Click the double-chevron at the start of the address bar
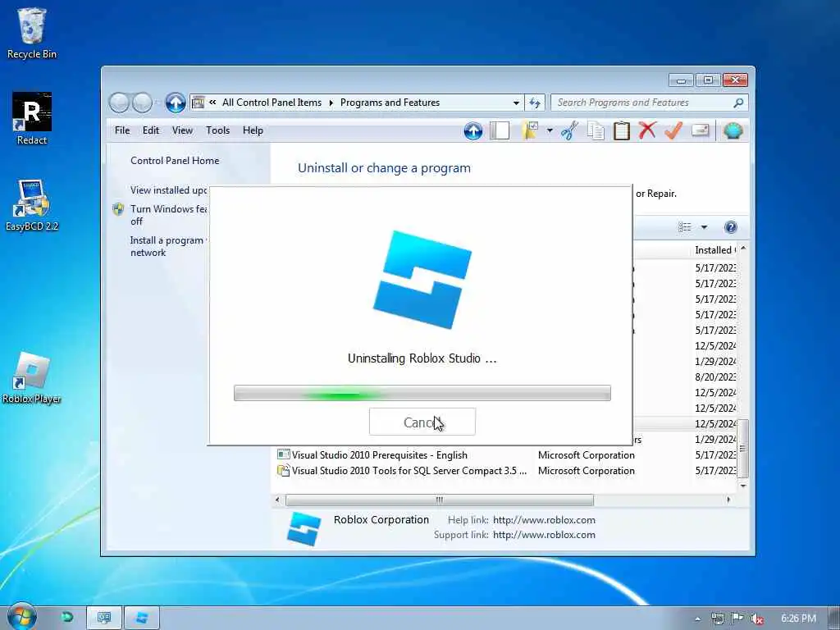The width and height of the screenshot is (840, 630). [x=212, y=103]
